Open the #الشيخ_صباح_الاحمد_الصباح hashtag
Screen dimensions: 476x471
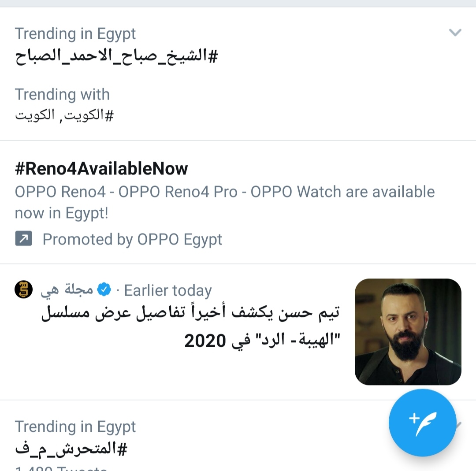[x=117, y=56]
